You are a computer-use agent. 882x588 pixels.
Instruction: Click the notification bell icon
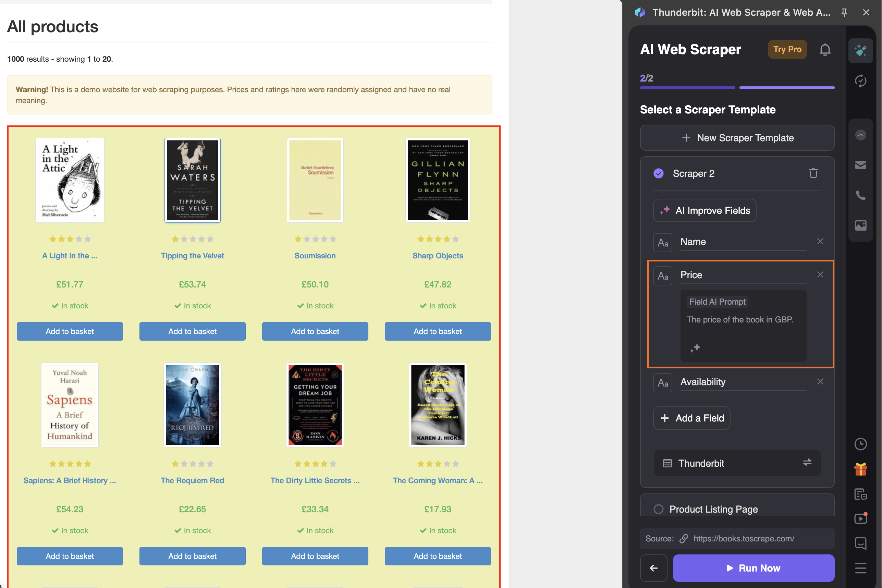(825, 49)
